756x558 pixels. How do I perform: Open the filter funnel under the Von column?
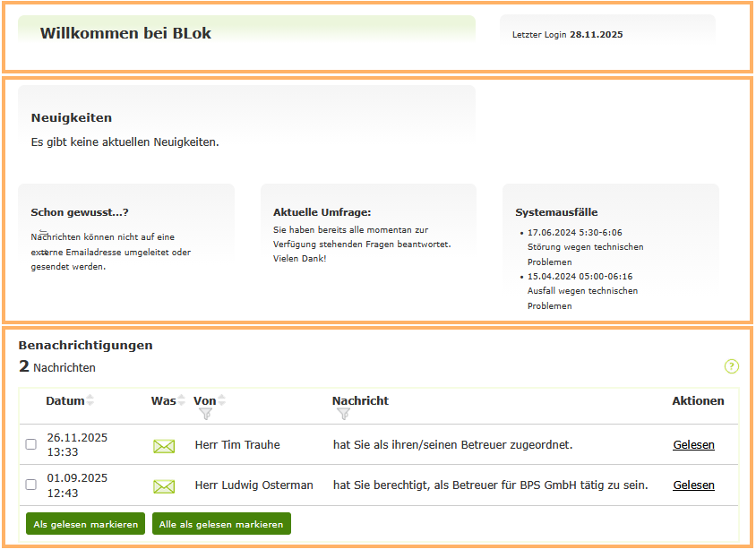pyautogui.click(x=207, y=413)
